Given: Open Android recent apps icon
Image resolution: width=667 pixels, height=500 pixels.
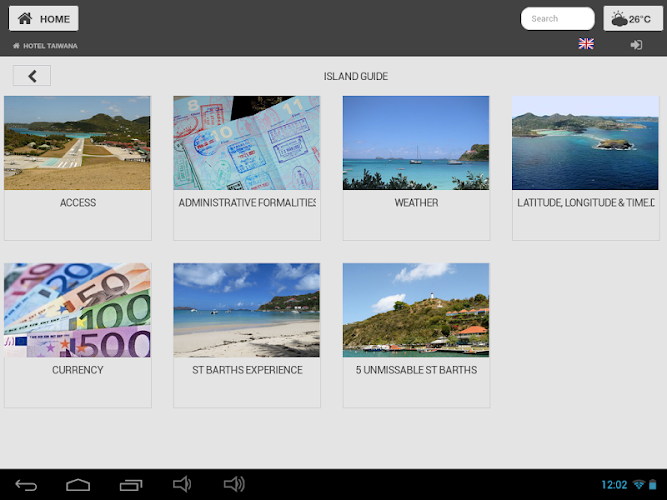Looking at the screenshot, I should 131,485.
